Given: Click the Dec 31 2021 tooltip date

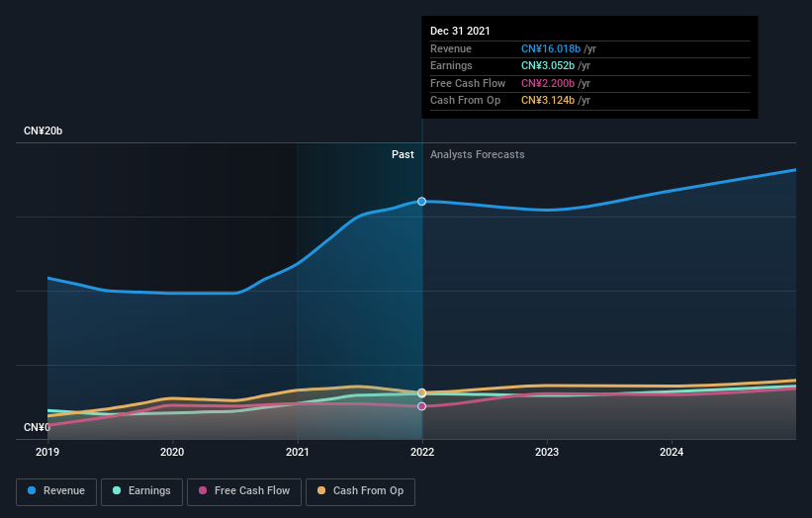Looking at the screenshot, I should coord(460,31).
